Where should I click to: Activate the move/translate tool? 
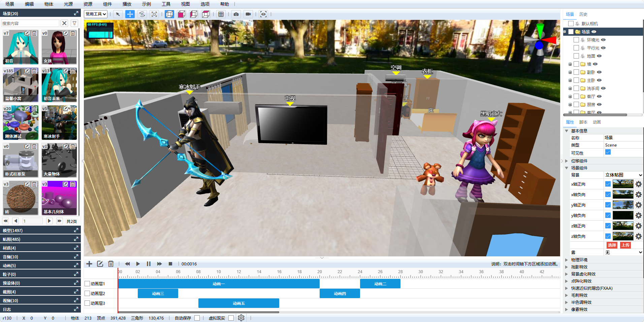[x=130, y=14]
